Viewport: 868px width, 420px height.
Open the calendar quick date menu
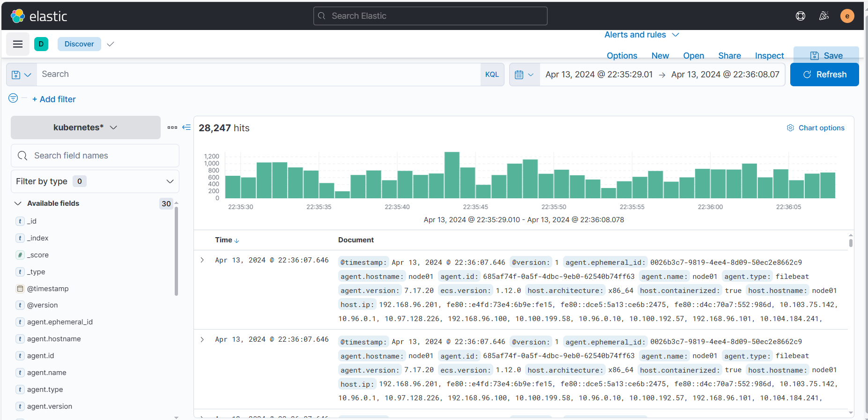(x=524, y=75)
